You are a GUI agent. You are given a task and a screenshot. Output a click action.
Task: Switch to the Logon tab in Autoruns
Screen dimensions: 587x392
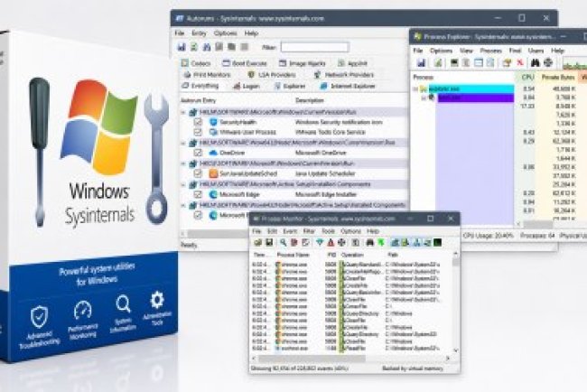coord(247,86)
